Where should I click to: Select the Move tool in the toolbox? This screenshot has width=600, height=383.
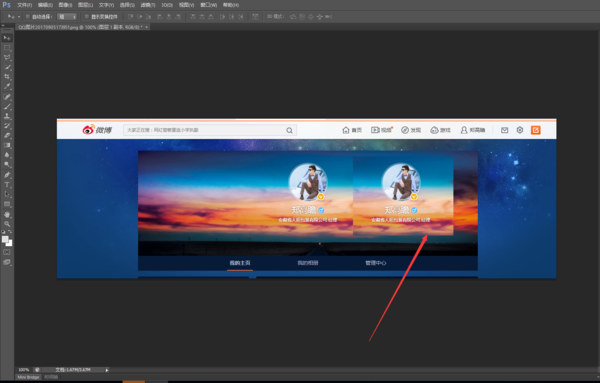coord(7,38)
